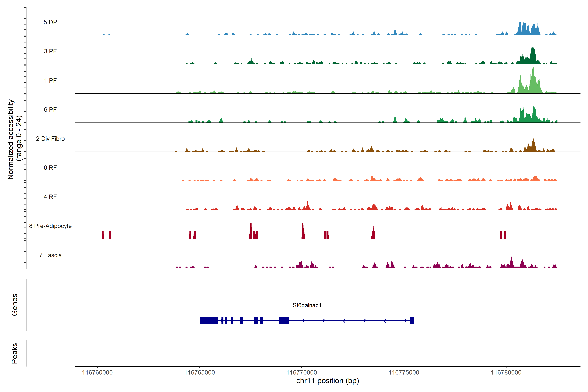Click the 4 RF track label

[x=50, y=197]
